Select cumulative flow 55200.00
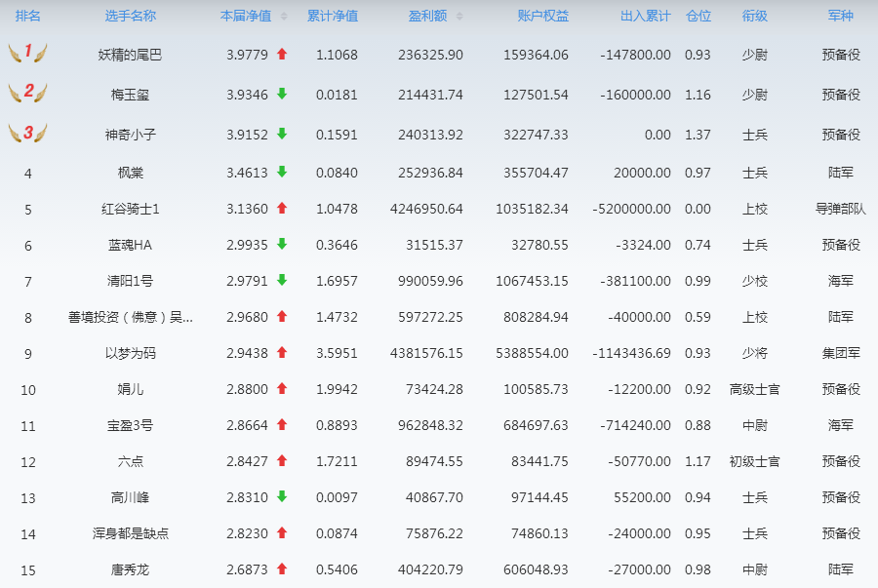Image resolution: width=878 pixels, height=588 pixels. (642, 497)
